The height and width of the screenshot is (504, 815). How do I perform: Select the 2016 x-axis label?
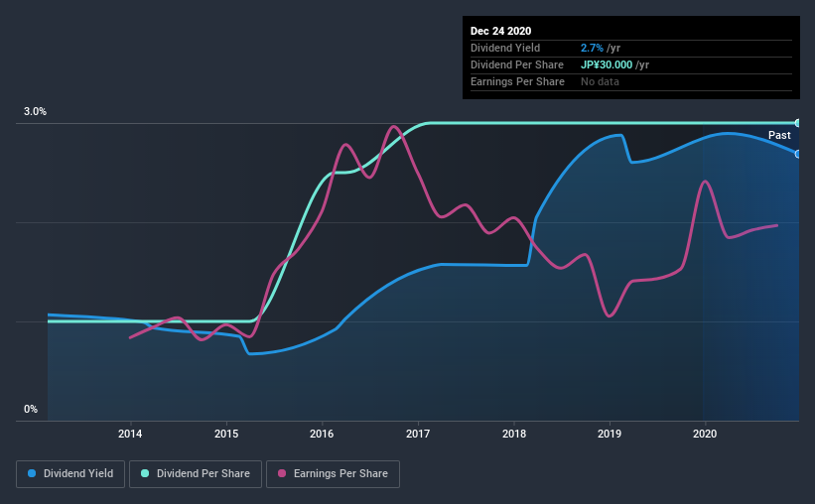(322, 434)
